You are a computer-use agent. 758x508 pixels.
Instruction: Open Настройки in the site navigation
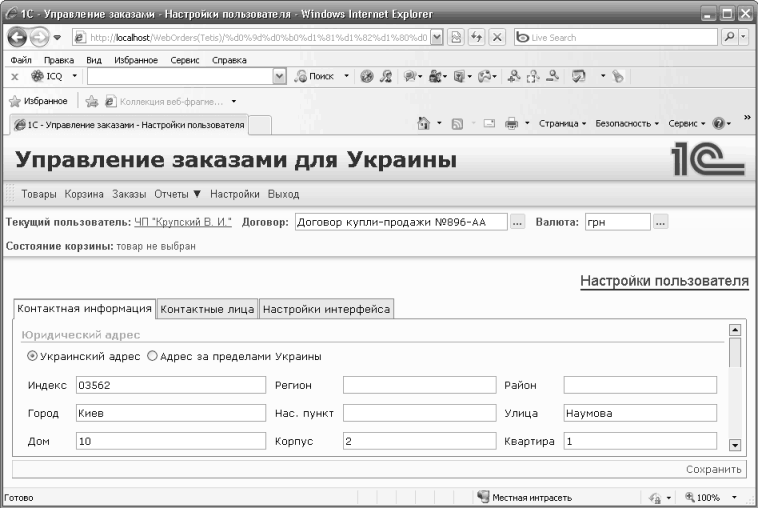click(x=234, y=194)
